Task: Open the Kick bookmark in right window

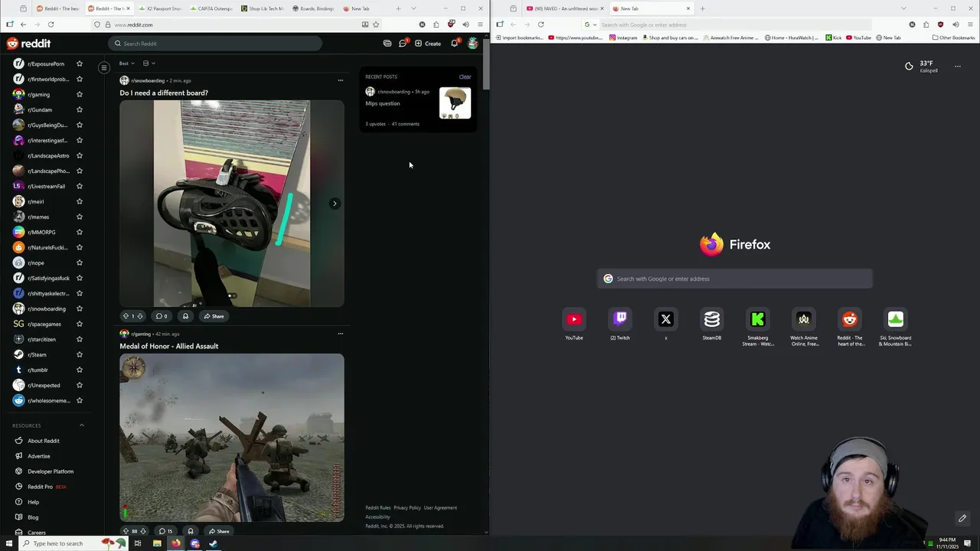Action: point(834,37)
